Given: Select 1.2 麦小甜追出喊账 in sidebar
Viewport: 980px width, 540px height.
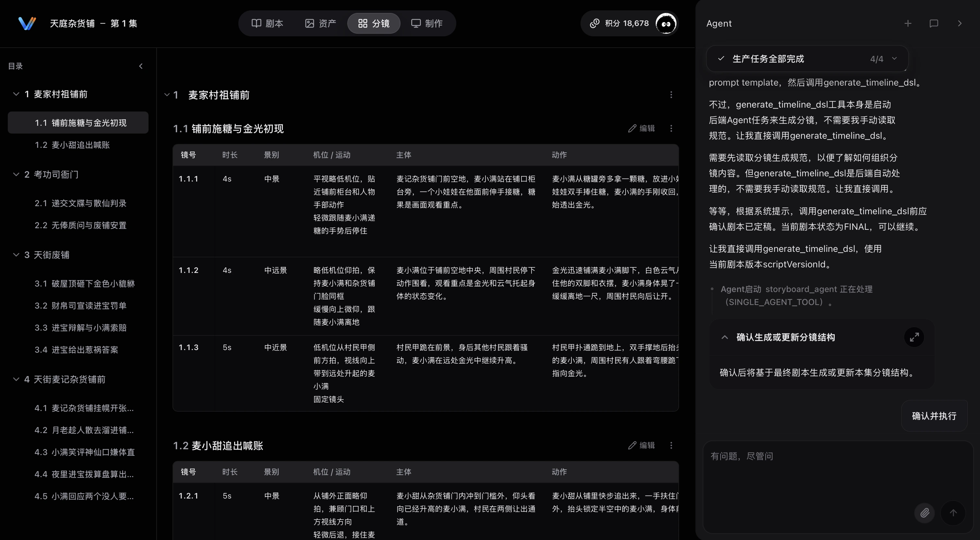Looking at the screenshot, I should click(78, 145).
